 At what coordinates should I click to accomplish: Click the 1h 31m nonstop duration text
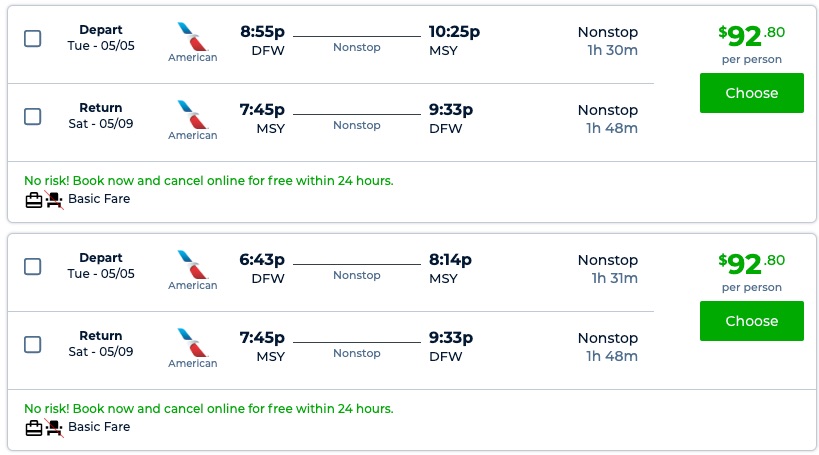(x=611, y=278)
